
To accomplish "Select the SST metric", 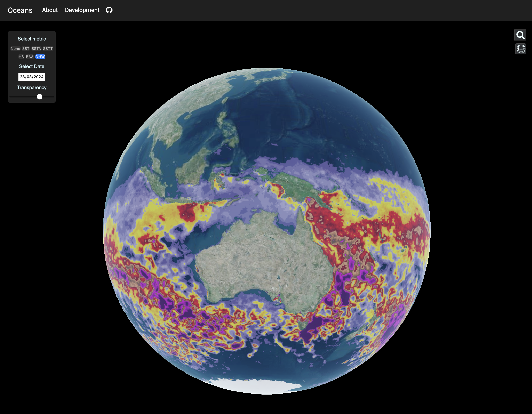I will pyautogui.click(x=26, y=49).
